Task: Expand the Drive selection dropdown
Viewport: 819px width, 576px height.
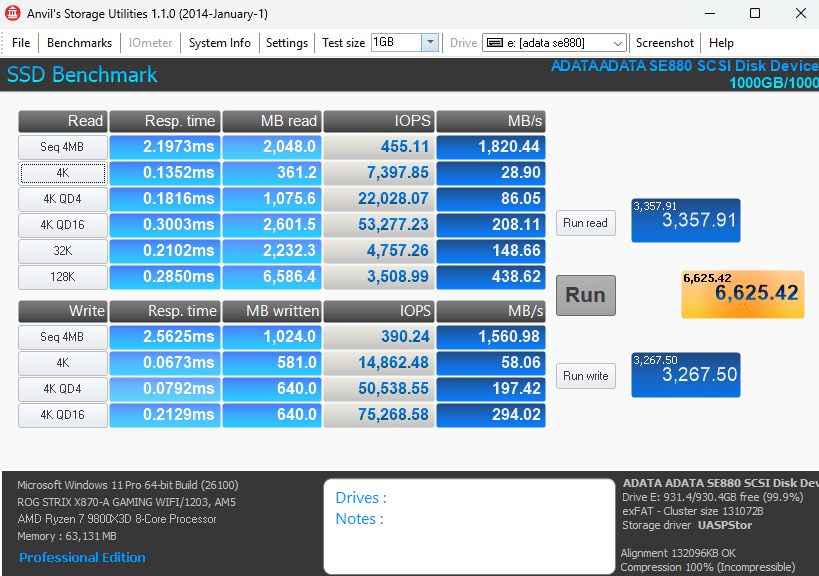Action: pos(617,43)
